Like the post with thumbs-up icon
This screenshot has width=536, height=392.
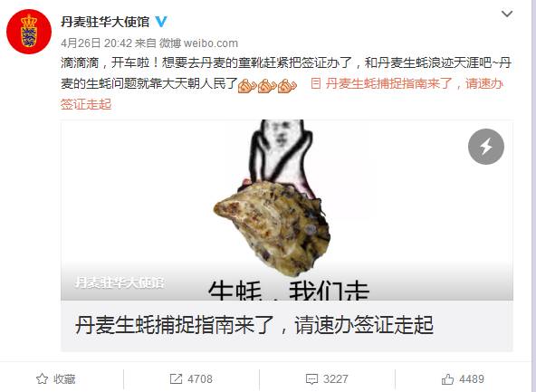coord(447,378)
